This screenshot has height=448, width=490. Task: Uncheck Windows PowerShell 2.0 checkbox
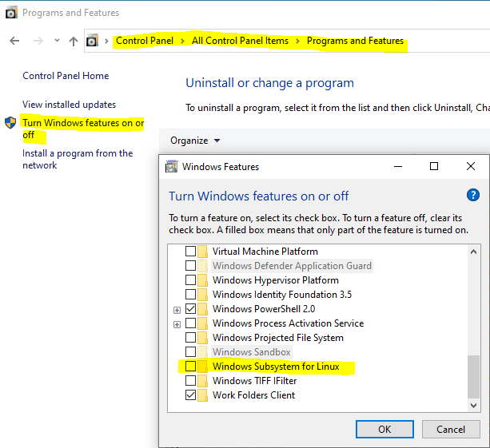(x=190, y=308)
